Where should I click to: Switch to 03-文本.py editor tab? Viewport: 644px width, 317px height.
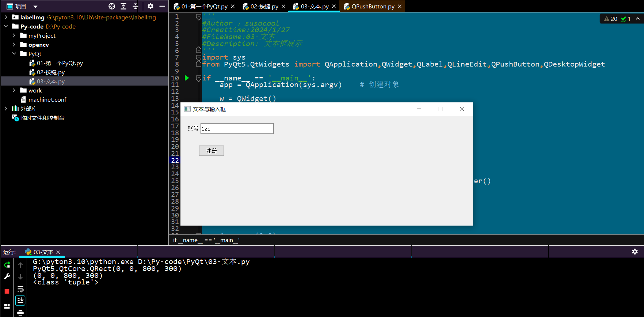(x=310, y=6)
